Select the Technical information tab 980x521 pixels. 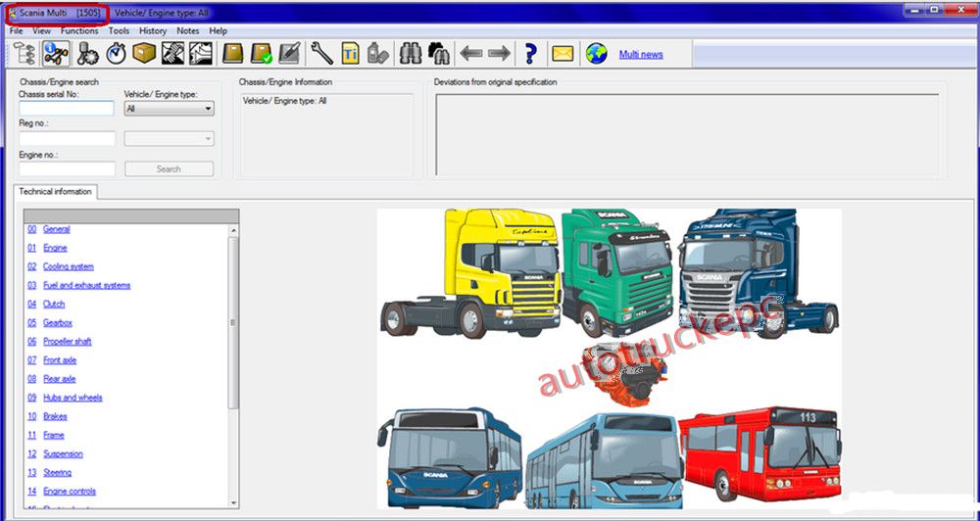(x=55, y=192)
